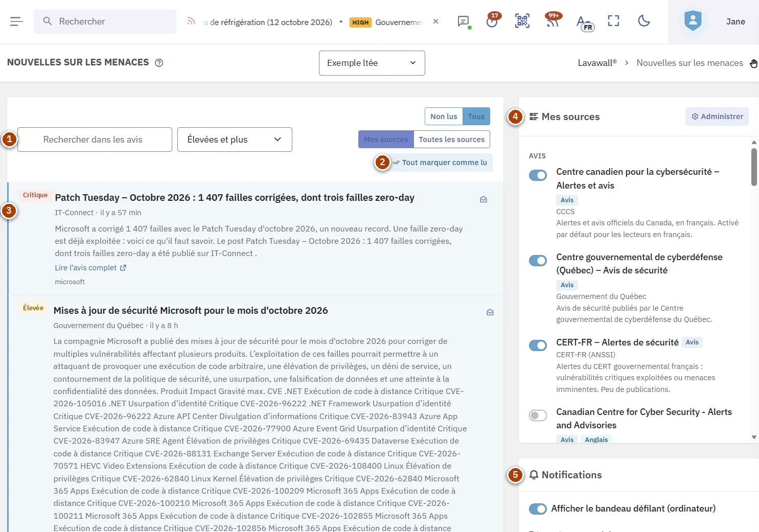Open Administrer sources button
759x532 pixels.
(717, 117)
